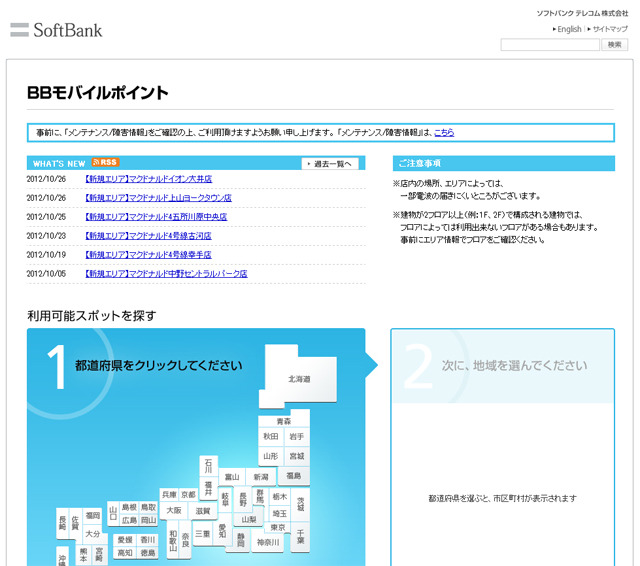Image resolution: width=640 pixels, height=566 pixels.
Task: Select 京都 on the map
Action: [189, 495]
